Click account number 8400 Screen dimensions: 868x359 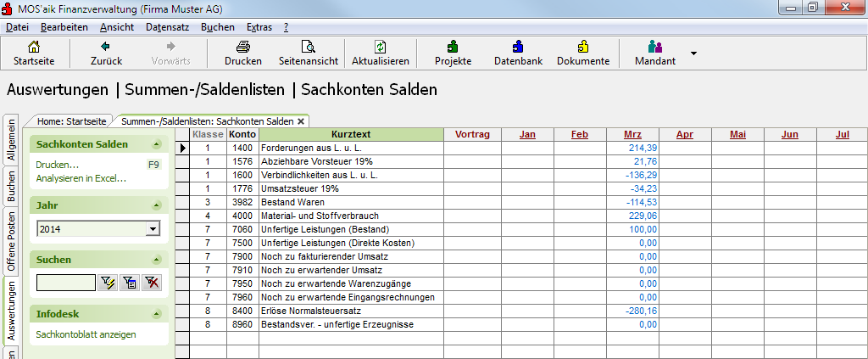pyautogui.click(x=242, y=311)
